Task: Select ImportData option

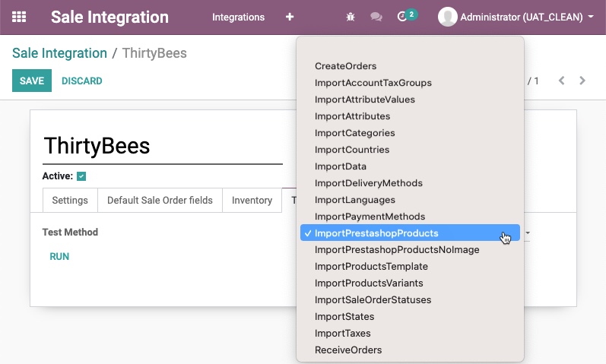Action: [410, 166]
